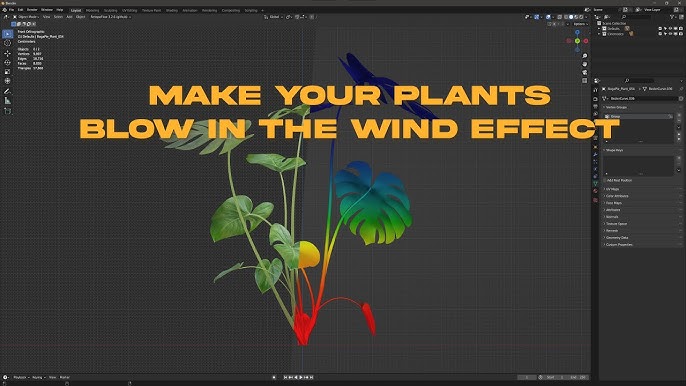The height and width of the screenshot is (386, 686).
Task: Play the animation in timeline
Action: [x=301, y=377]
